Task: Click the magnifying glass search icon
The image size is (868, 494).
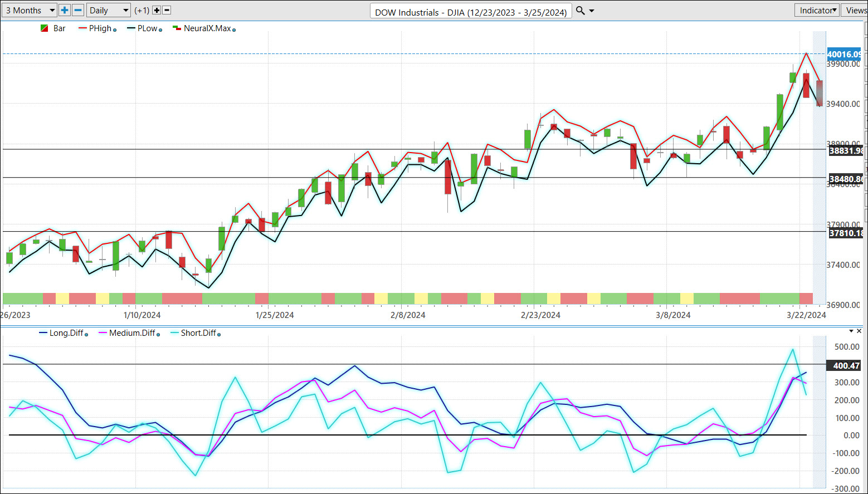Action: click(580, 11)
